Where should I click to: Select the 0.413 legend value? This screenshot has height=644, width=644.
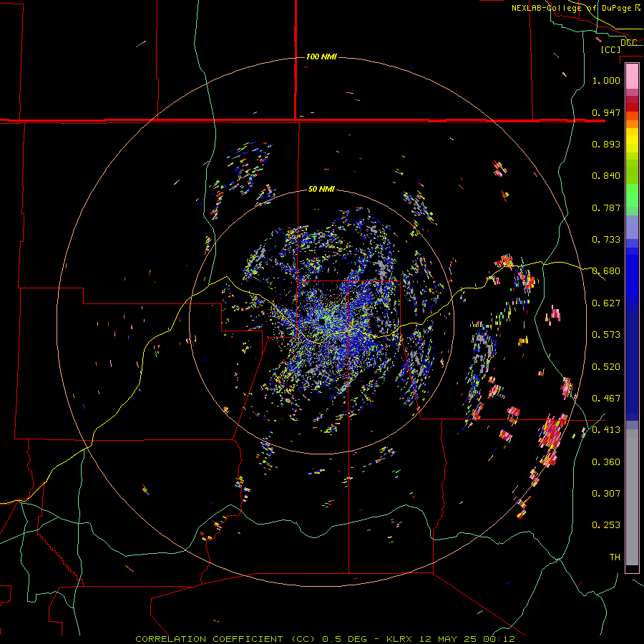[x=606, y=430]
